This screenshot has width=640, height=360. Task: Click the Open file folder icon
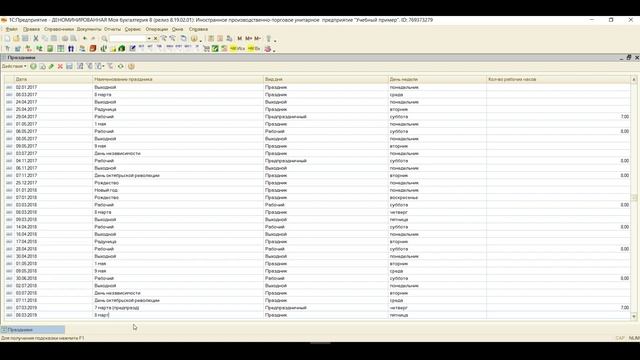point(16,38)
